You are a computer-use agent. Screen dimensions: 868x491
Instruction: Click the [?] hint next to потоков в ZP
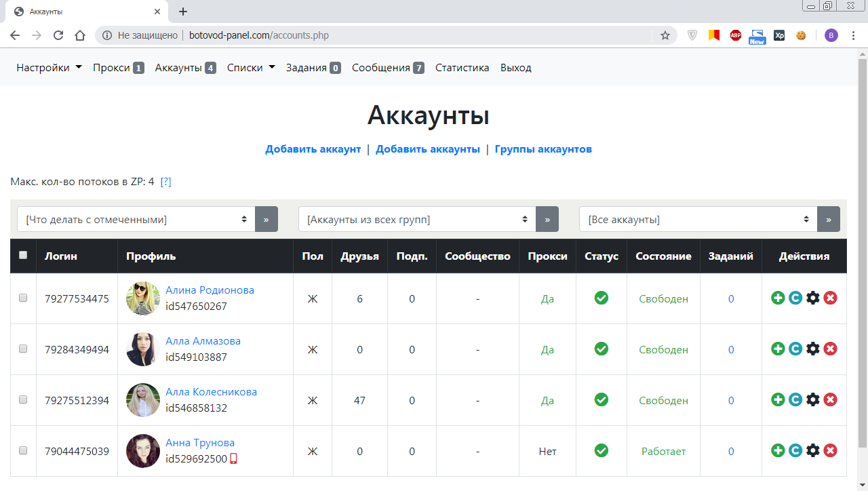pyautogui.click(x=165, y=180)
